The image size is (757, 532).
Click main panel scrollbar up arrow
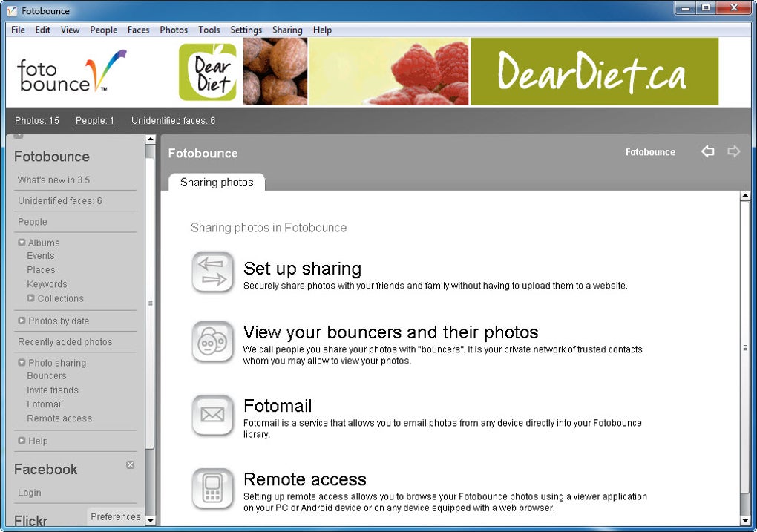point(745,196)
